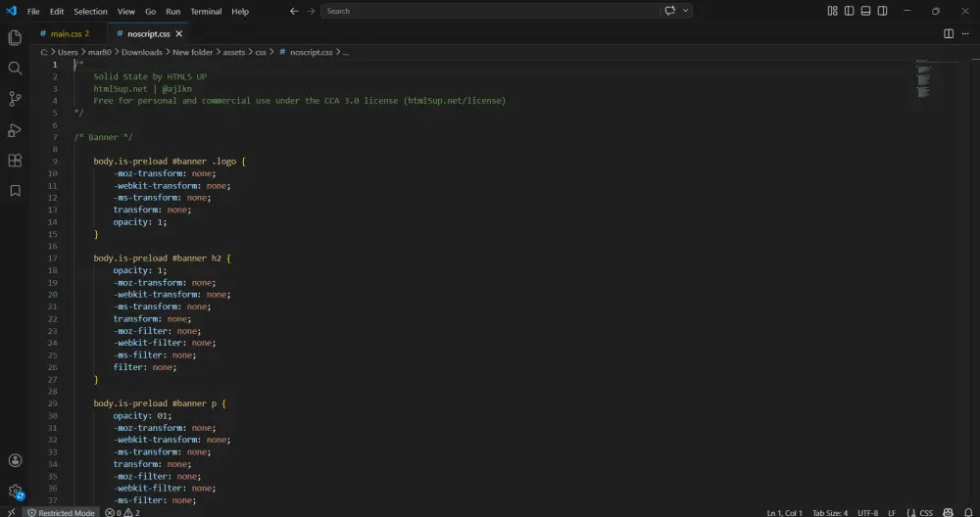Open the editor More Actions ellipsis

(965, 33)
